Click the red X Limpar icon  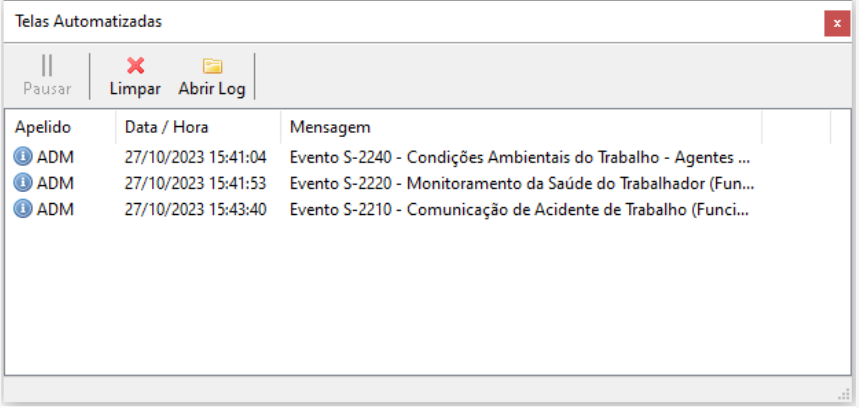tap(135, 66)
